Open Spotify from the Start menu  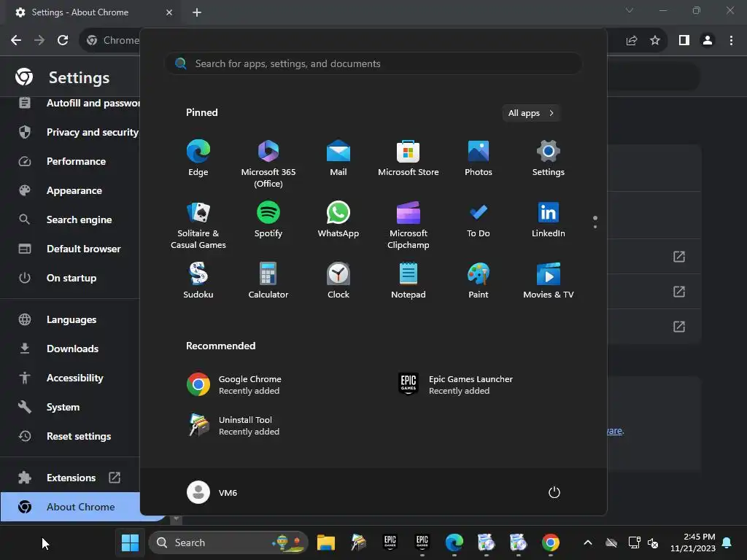268,219
